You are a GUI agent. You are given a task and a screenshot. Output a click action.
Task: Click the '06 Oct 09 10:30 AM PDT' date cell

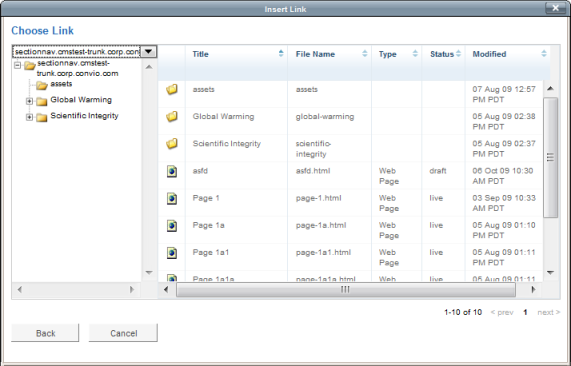click(x=503, y=176)
